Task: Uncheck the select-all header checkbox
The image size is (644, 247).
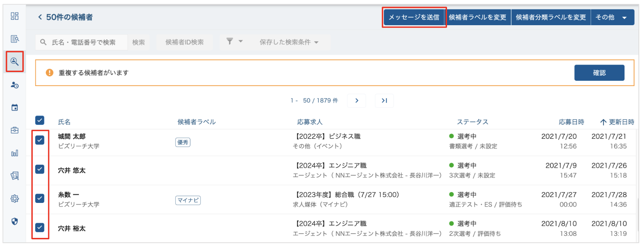Action: (x=40, y=120)
